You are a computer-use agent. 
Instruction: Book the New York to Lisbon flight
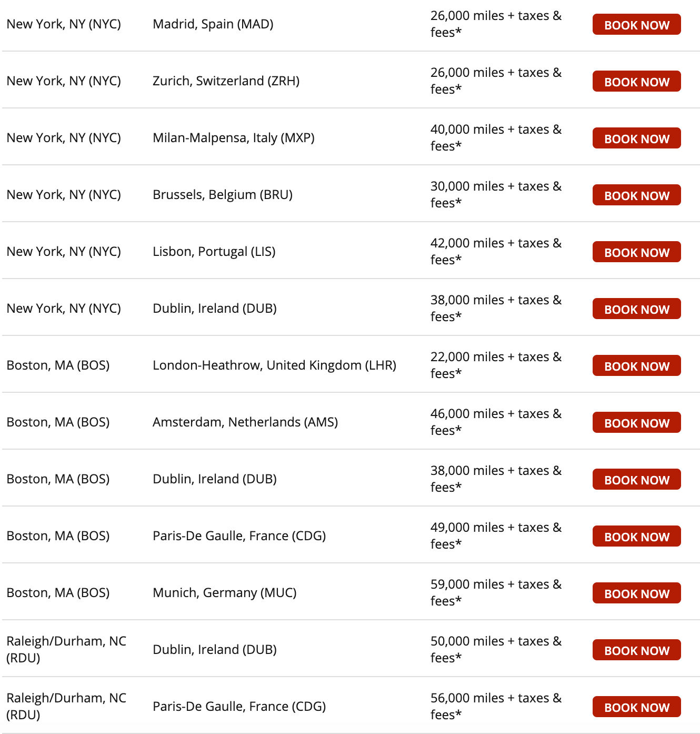[x=636, y=252]
